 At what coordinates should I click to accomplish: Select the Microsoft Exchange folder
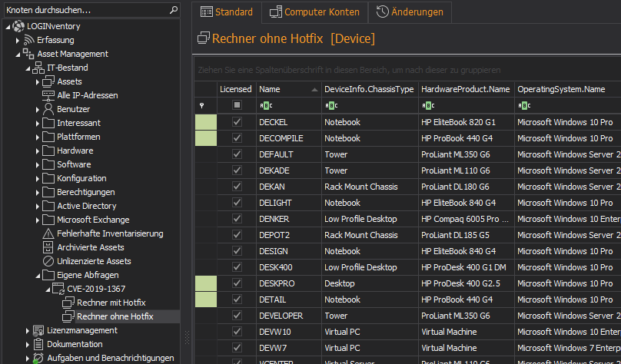[x=93, y=220]
